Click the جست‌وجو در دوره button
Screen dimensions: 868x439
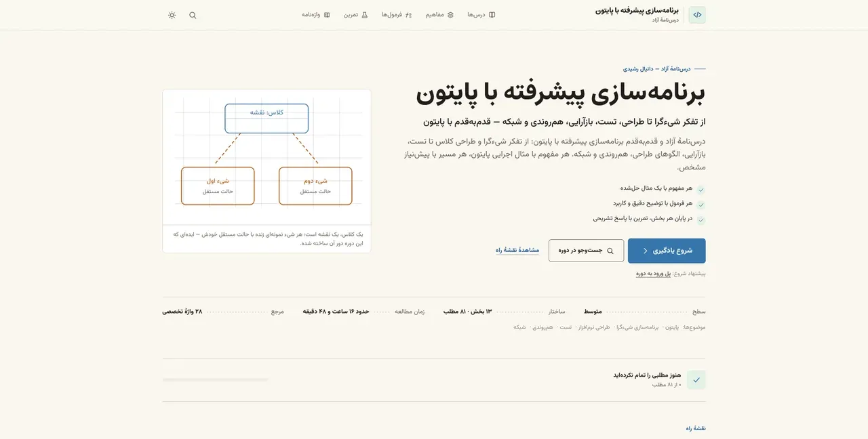(x=586, y=251)
